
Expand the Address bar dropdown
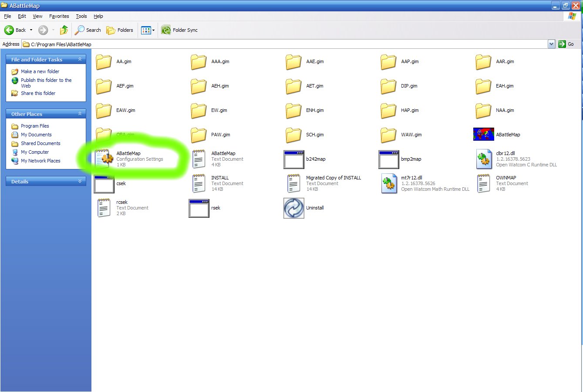tap(551, 44)
